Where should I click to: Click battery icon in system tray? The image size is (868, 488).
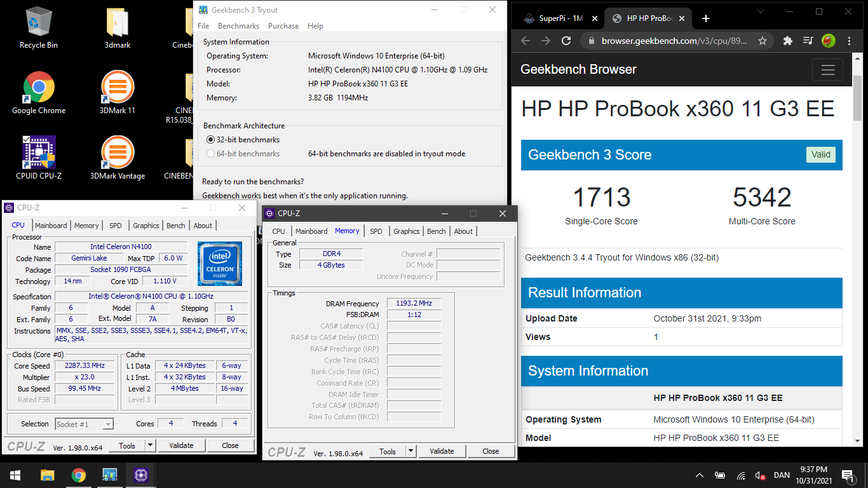(720, 475)
